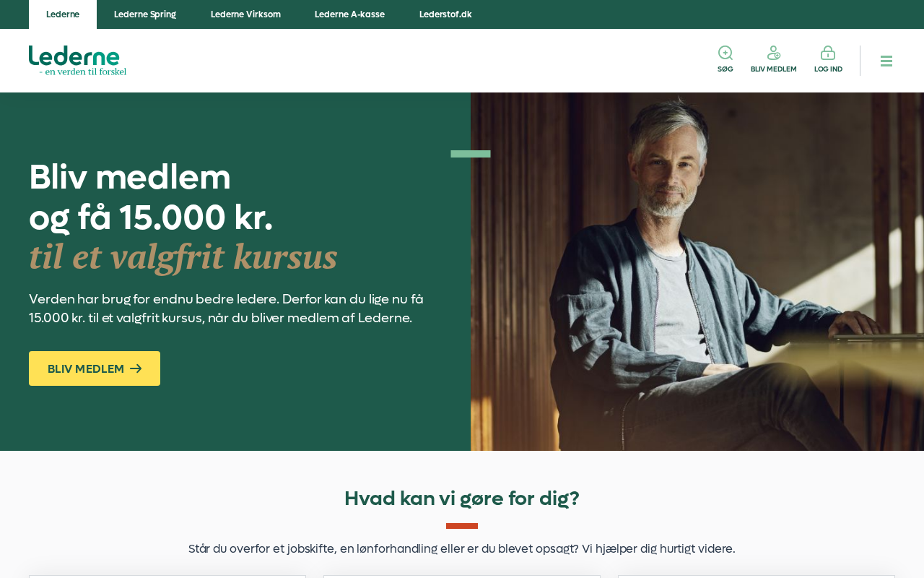Click the 'Hvad kan vi gøre for dig?' heading
This screenshot has width=924, height=578.
pyautogui.click(x=462, y=499)
